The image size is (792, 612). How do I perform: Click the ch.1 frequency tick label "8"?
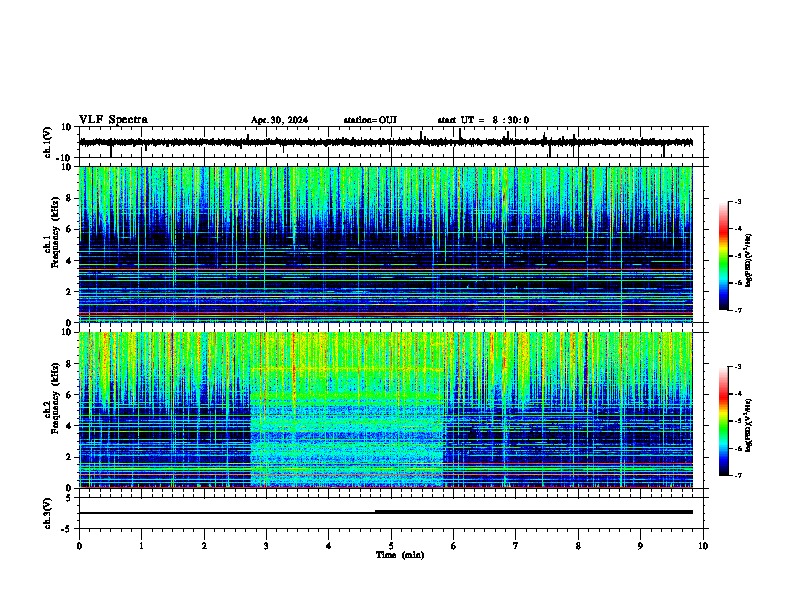click(x=69, y=198)
